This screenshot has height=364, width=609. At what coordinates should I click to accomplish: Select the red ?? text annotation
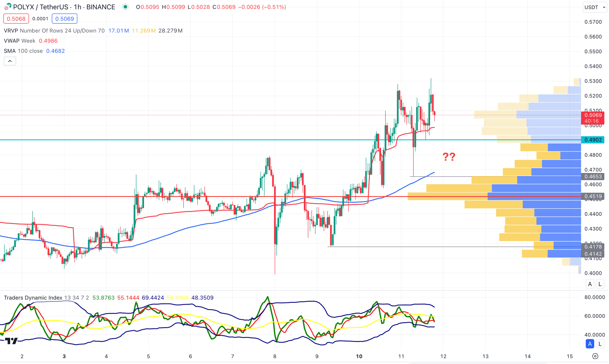coord(449,156)
